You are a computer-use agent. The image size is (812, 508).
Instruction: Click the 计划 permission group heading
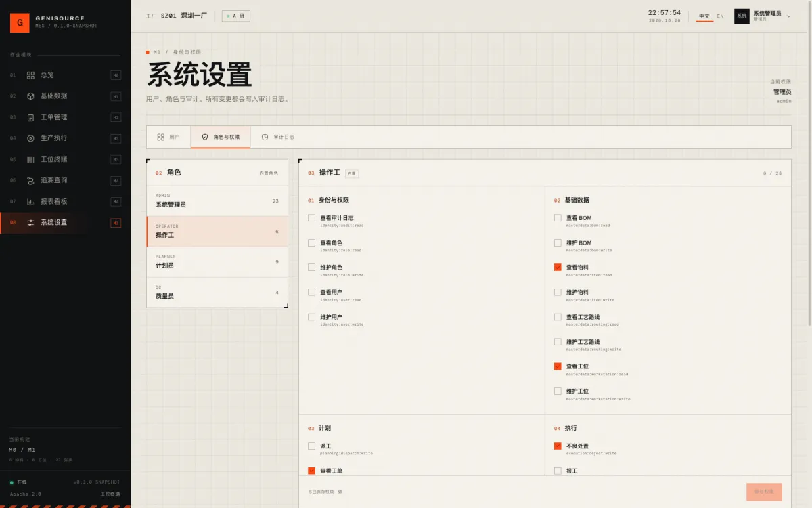(x=325, y=428)
